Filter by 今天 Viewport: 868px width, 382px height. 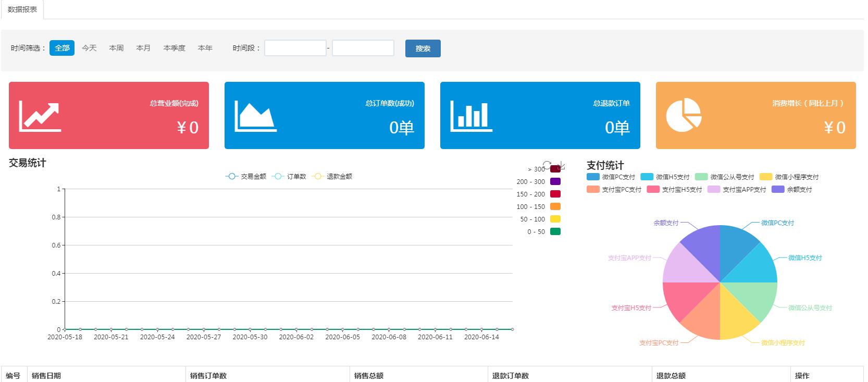point(89,48)
